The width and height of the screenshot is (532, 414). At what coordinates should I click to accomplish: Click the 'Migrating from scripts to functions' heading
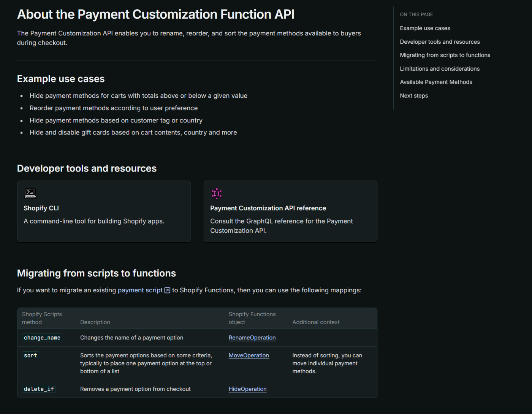[97, 273]
